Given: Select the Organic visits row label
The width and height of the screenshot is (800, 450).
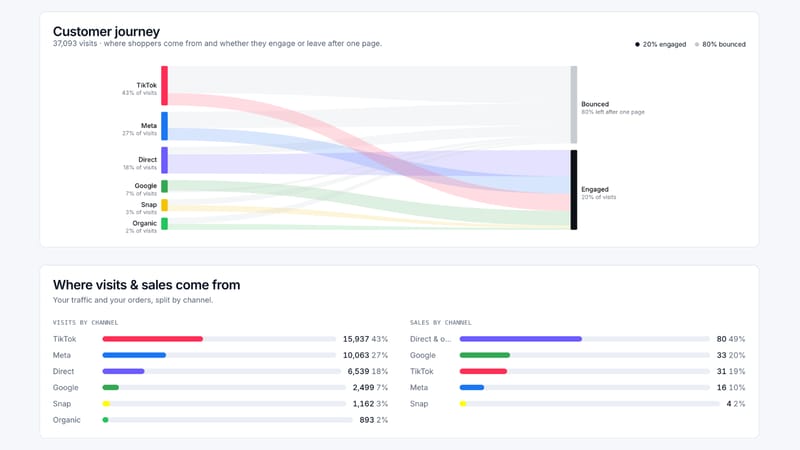Looking at the screenshot, I should pos(66,420).
